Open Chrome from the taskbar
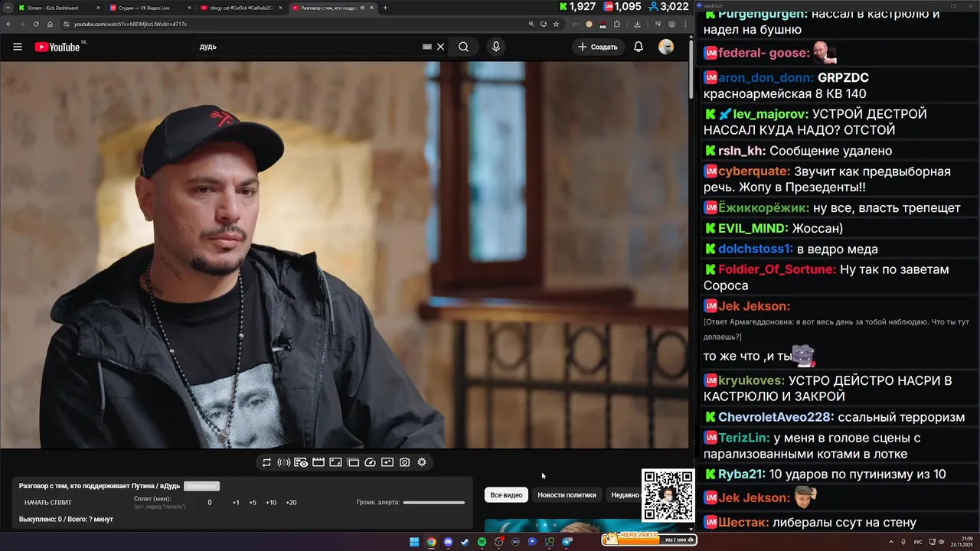 pyautogui.click(x=431, y=542)
